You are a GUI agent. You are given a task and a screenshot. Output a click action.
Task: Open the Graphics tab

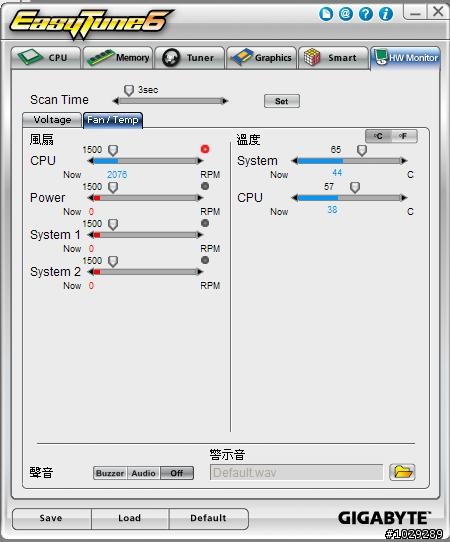coord(262,58)
